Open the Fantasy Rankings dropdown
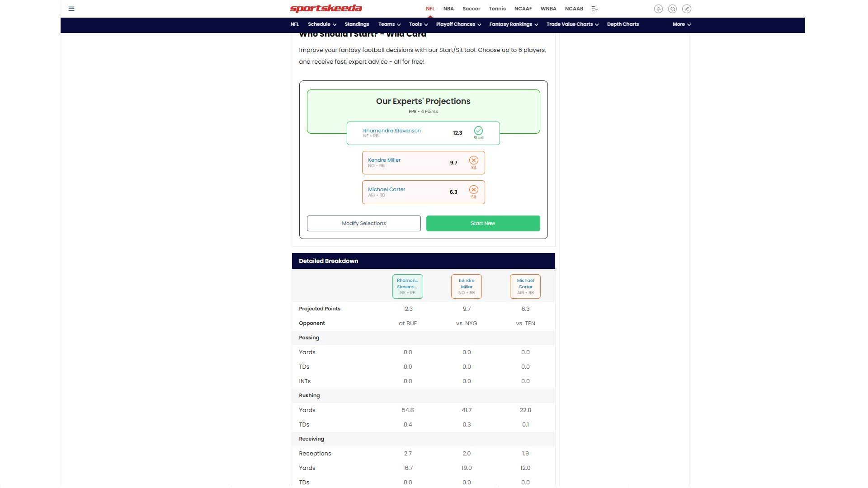Screen dimensions: 868x488 click(513, 24)
